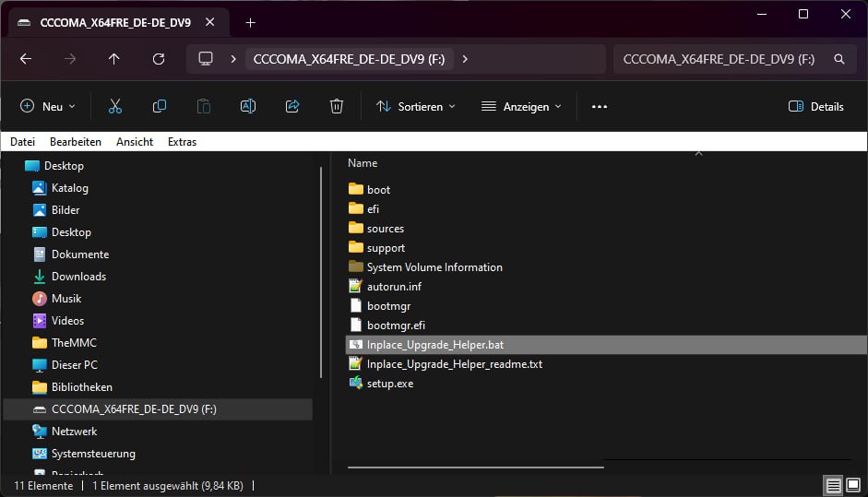Show more options with the ellipsis button
The image size is (868, 497).
[x=600, y=106]
